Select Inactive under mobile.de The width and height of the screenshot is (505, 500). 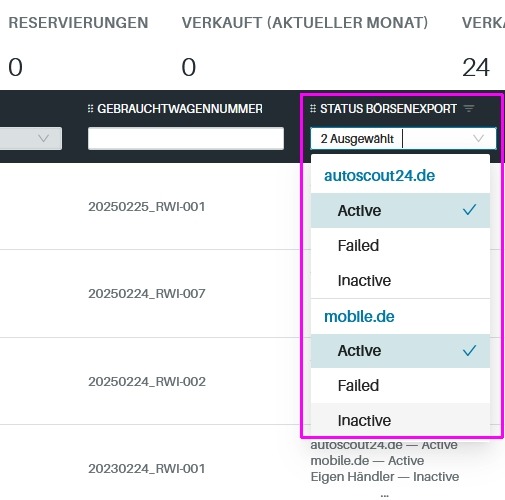(400, 420)
